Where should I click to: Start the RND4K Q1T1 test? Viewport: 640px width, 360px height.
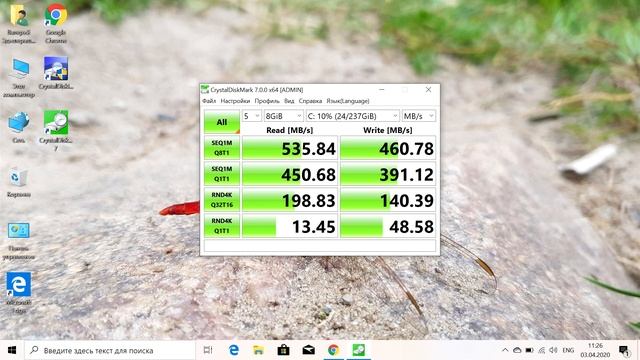pyautogui.click(x=222, y=226)
